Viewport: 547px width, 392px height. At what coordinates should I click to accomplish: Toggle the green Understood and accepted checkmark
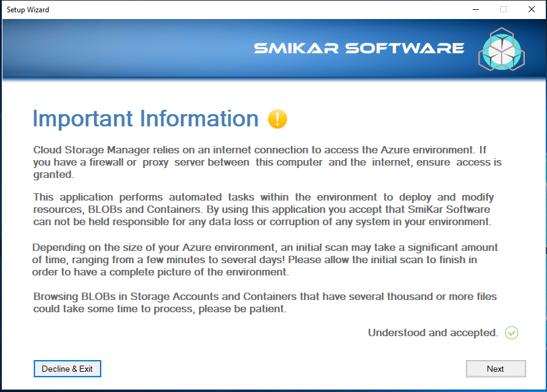511,332
